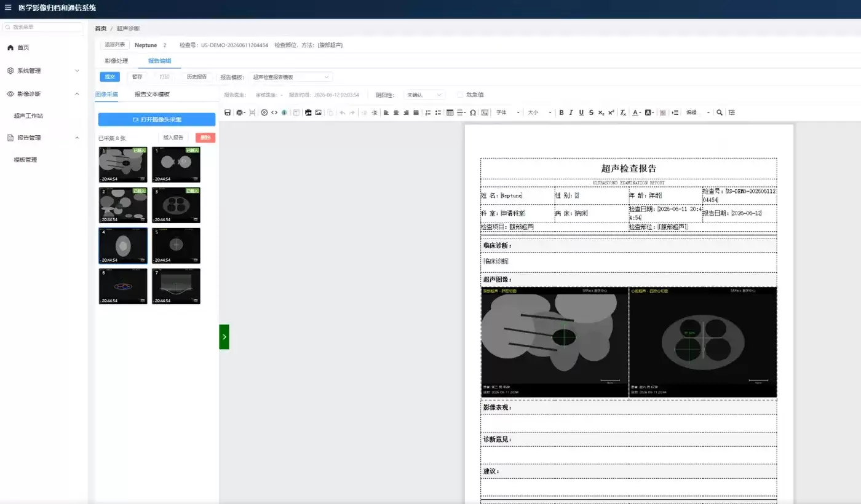The width and height of the screenshot is (861, 504).
Task: Click the save icon in editor toolbar
Action: click(228, 112)
